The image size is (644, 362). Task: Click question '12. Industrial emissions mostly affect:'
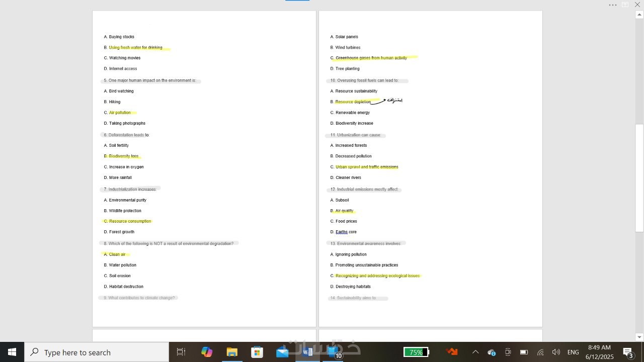pos(364,189)
